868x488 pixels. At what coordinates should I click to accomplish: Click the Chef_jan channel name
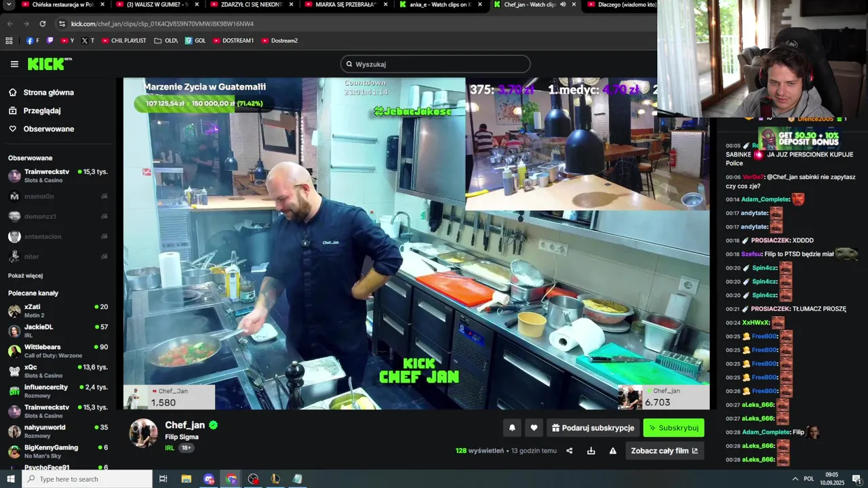[x=185, y=425]
